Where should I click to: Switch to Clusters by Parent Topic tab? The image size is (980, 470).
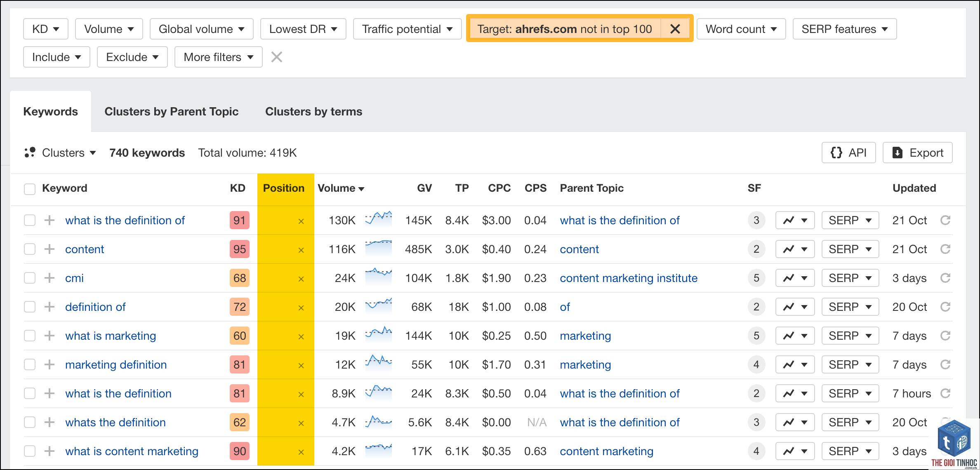(172, 111)
